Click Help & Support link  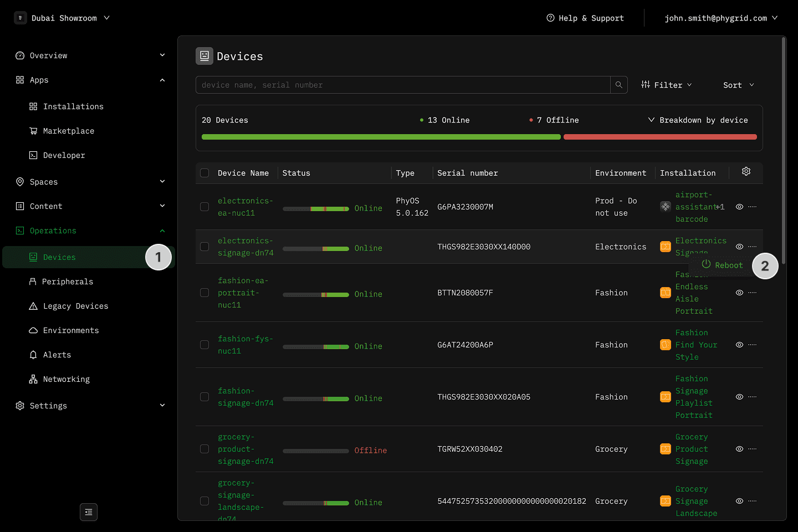point(585,18)
